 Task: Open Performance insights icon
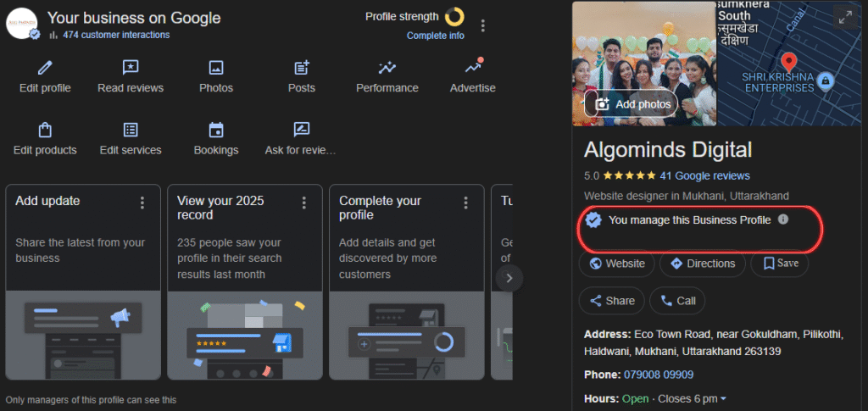pyautogui.click(x=387, y=68)
